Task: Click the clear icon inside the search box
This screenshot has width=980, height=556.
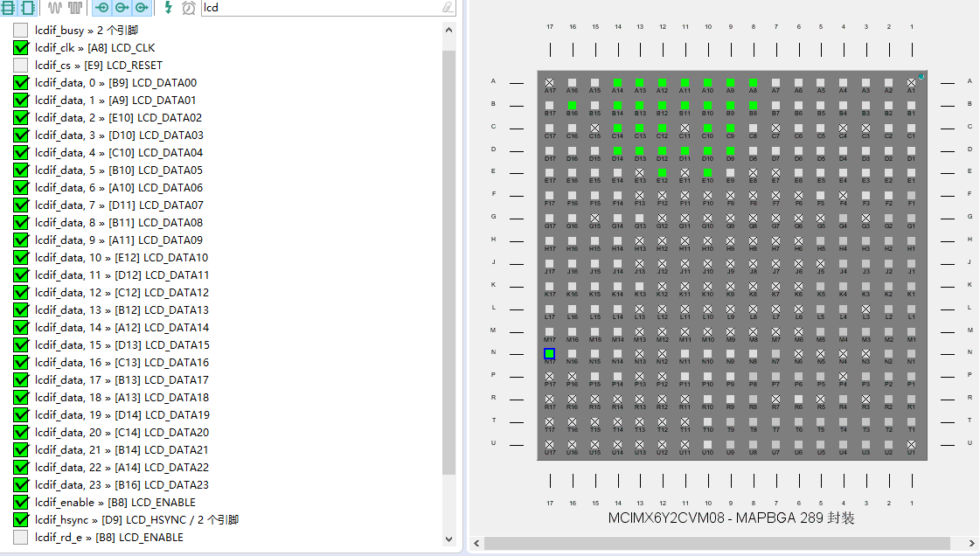Action: 448,8
